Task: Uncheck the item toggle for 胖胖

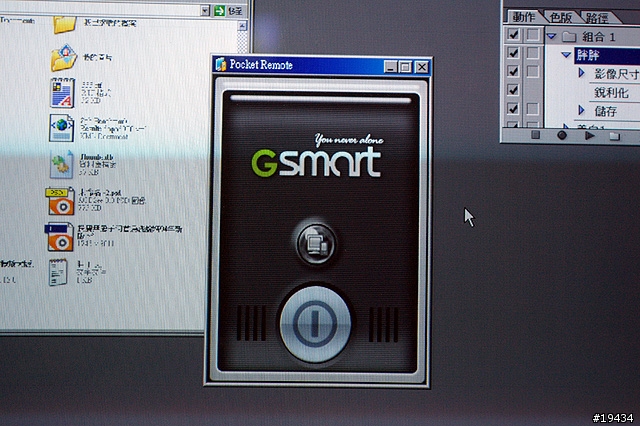Action: 513,53
